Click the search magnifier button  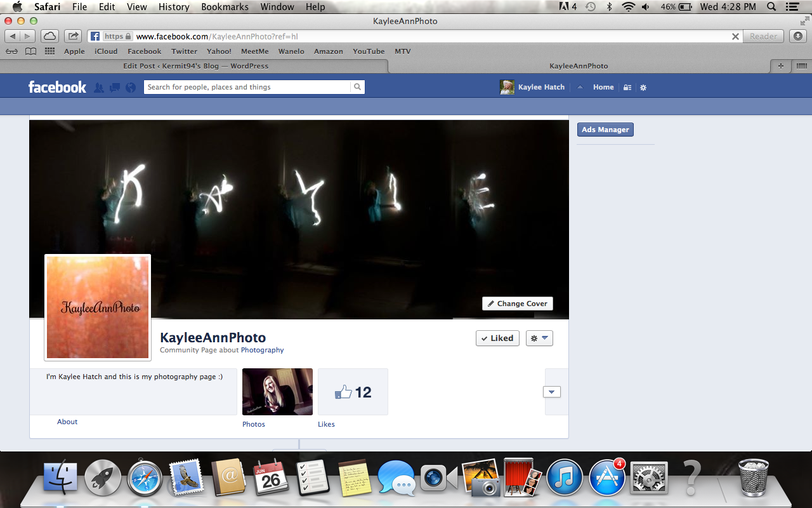(358, 87)
